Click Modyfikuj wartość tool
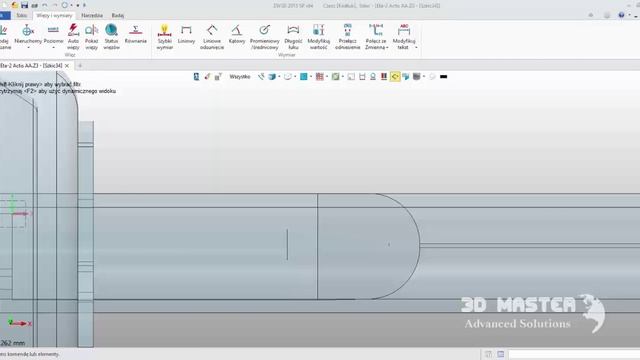The height and width of the screenshot is (360, 640). point(318,37)
